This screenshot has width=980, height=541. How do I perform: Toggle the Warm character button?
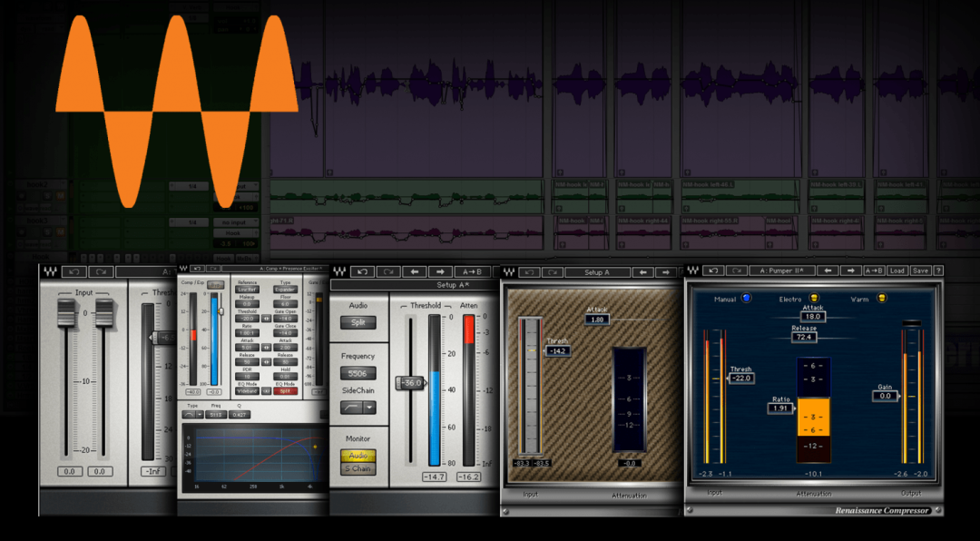point(879,298)
